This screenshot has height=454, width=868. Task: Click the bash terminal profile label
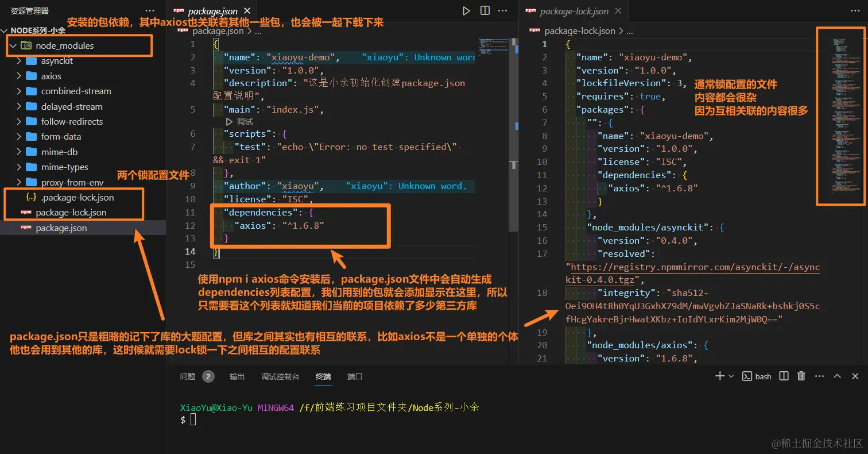pos(764,376)
